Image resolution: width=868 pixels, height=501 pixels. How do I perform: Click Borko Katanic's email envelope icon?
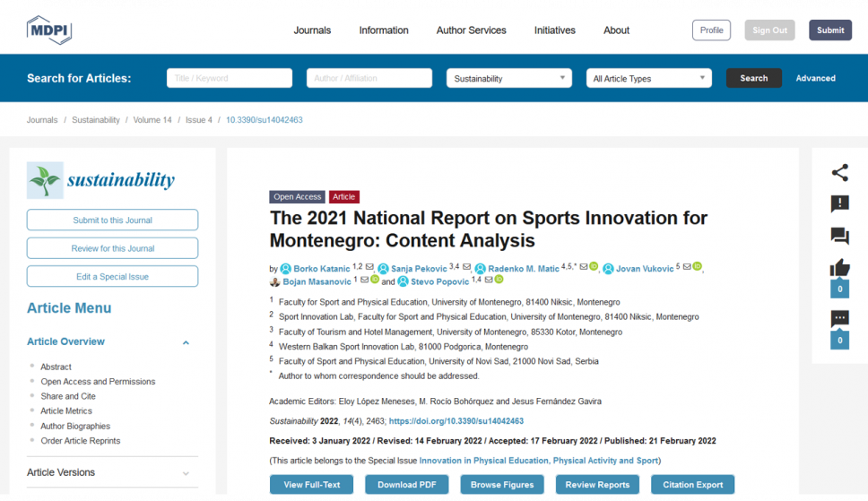click(369, 267)
